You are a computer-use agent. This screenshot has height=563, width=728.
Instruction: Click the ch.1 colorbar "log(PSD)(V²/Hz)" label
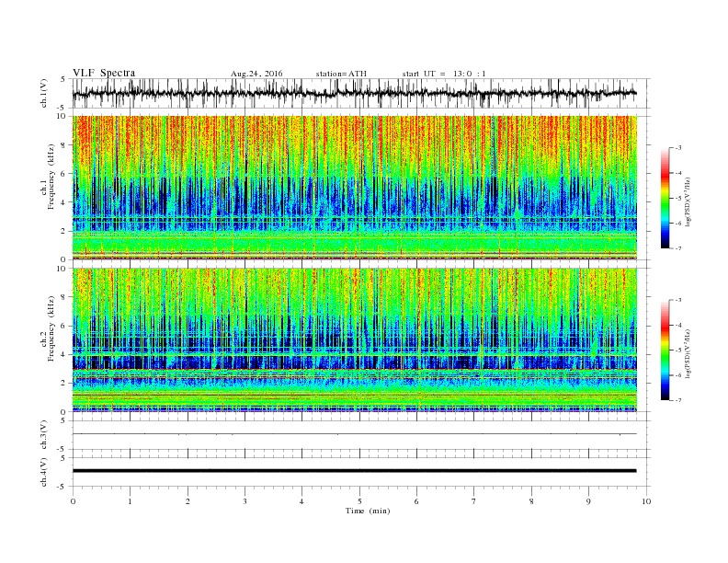point(688,201)
